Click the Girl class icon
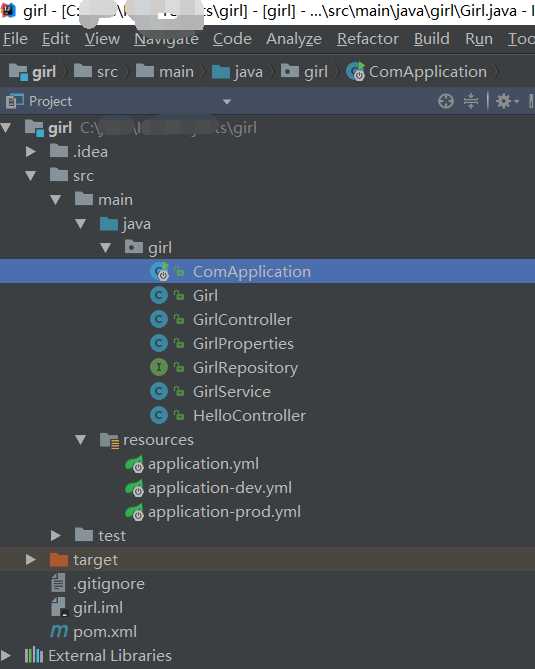Image resolution: width=535 pixels, height=669 pixels. tap(159, 296)
